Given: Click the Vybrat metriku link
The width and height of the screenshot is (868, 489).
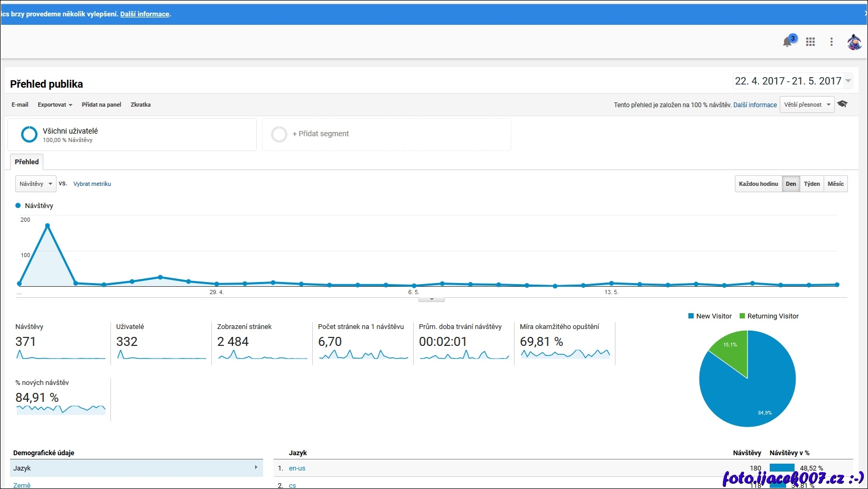Looking at the screenshot, I should (92, 184).
